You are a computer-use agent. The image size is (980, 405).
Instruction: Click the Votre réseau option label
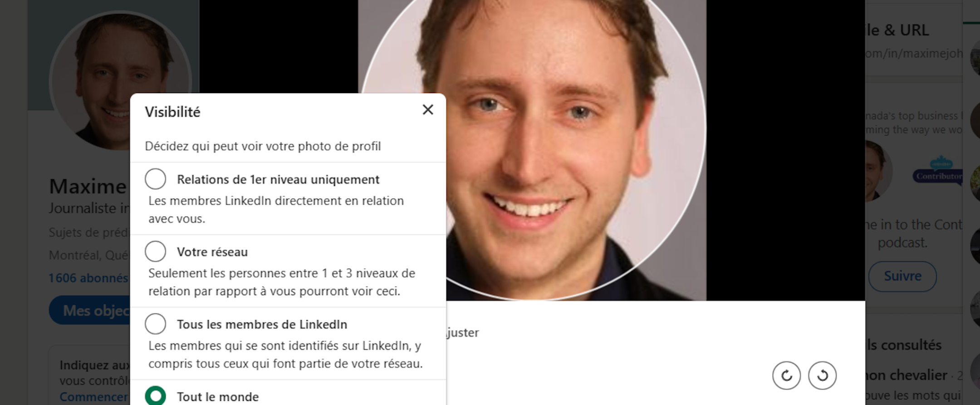click(x=212, y=252)
